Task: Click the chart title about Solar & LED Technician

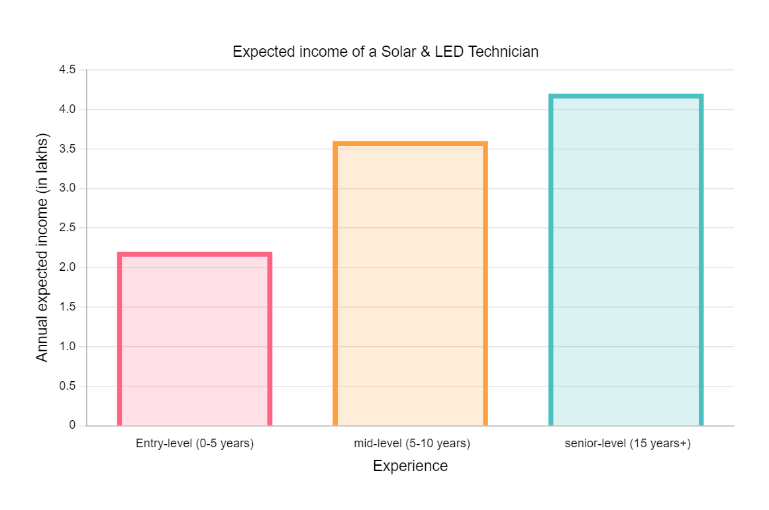Action: click(x=385, y=51)
